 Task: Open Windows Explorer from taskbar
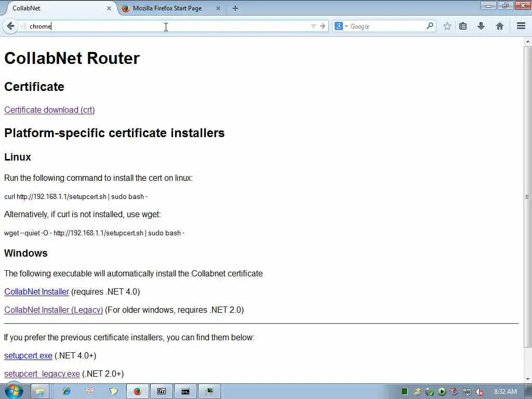40,392
